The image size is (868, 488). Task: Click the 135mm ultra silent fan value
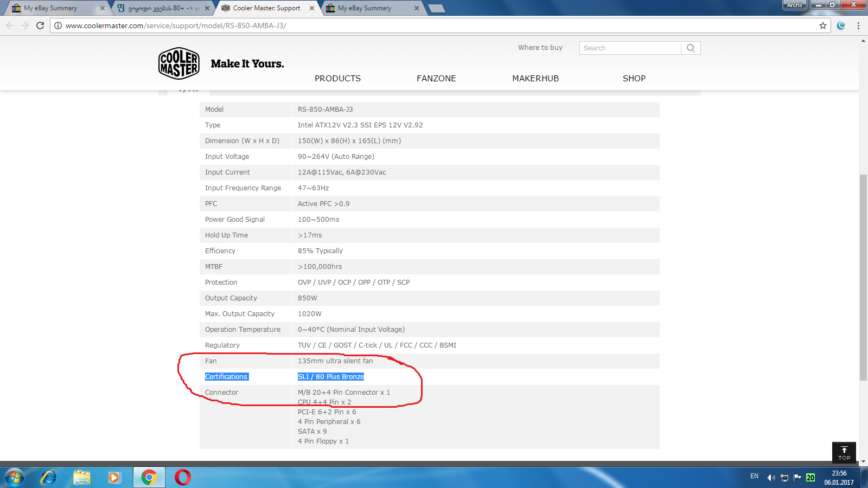[335, 361]
